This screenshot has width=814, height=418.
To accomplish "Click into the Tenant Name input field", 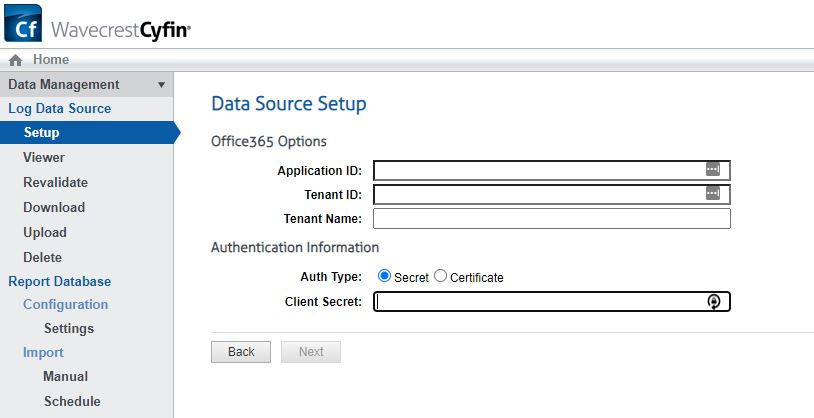I will click(551, 218).
